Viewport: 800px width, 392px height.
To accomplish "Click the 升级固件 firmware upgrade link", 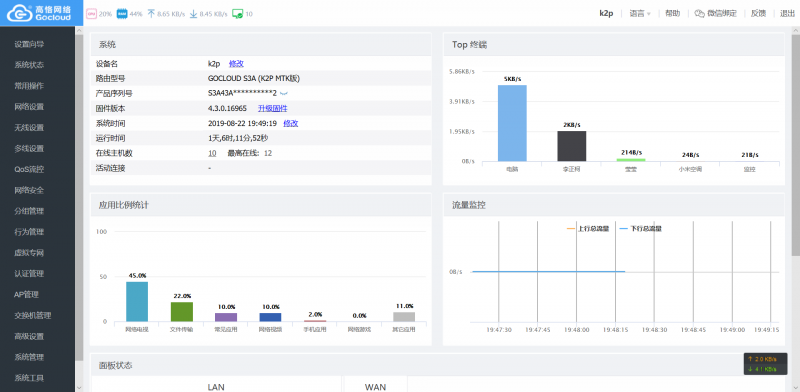I will click(272, 108).
